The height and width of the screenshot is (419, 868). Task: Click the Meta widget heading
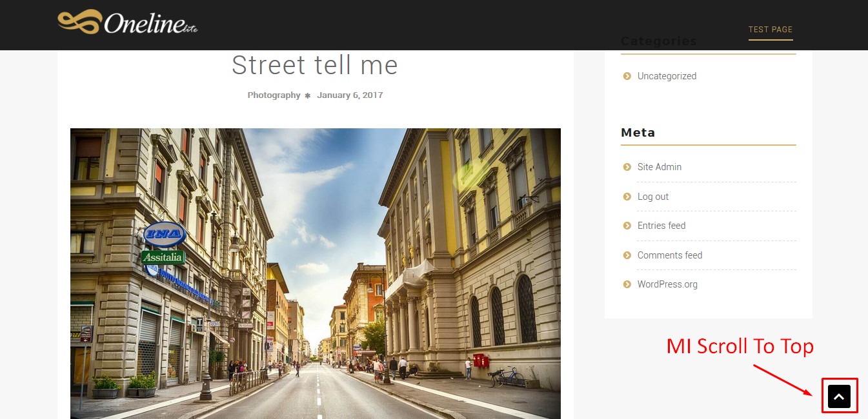(x=638, y=132)
